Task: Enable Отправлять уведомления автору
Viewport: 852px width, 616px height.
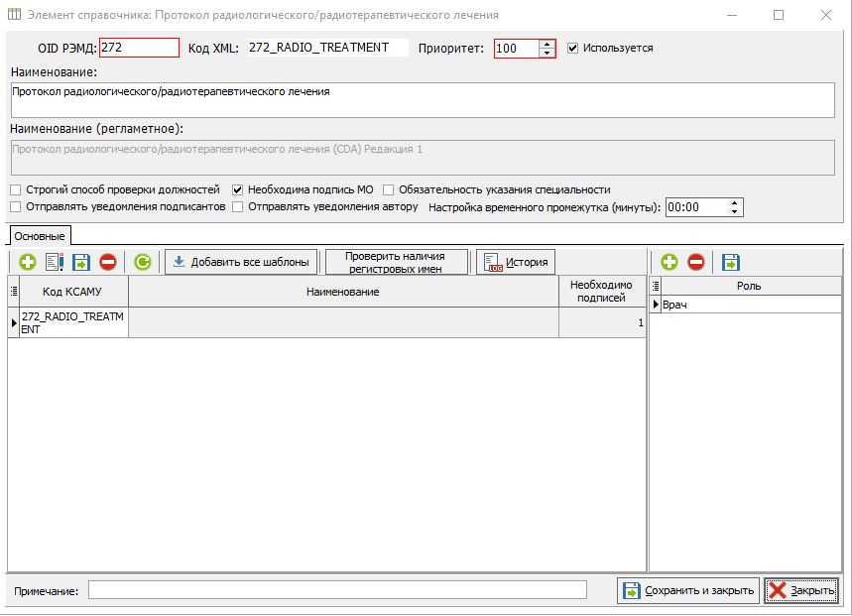Action: (x=237, y=207)
